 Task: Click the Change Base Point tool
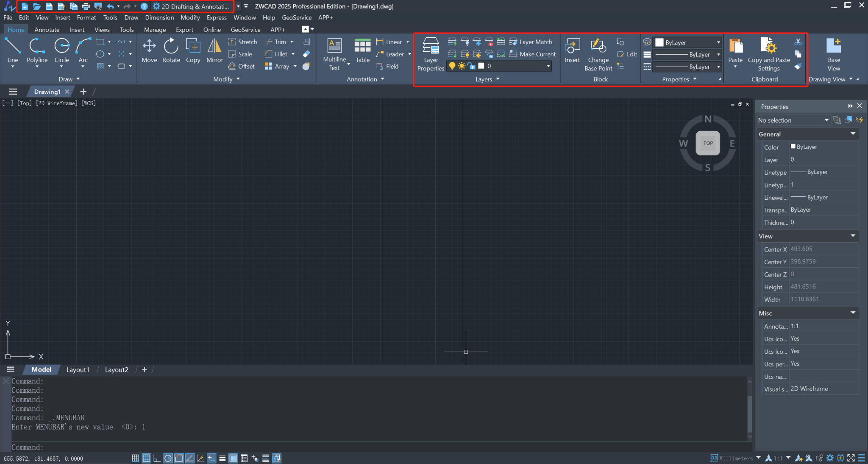598,53
